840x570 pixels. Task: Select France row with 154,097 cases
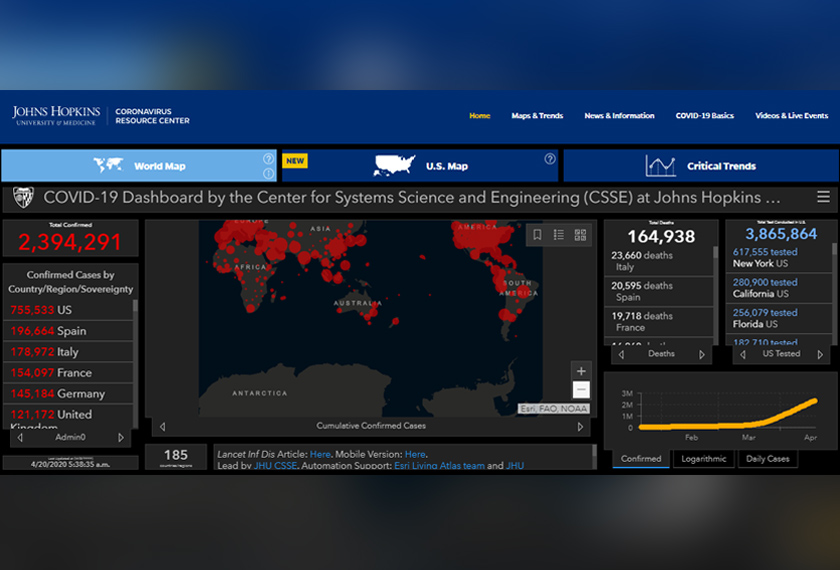(x=68, y=372)
